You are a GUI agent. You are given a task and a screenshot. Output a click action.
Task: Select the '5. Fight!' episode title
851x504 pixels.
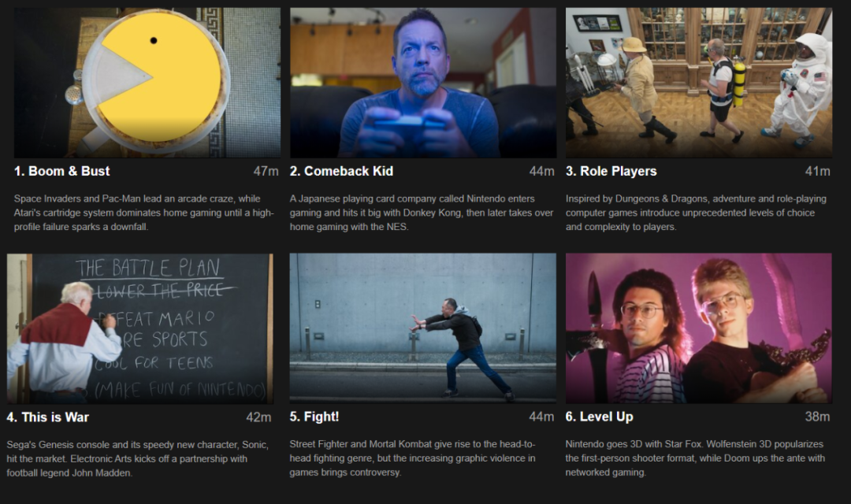tap(314, 417)
